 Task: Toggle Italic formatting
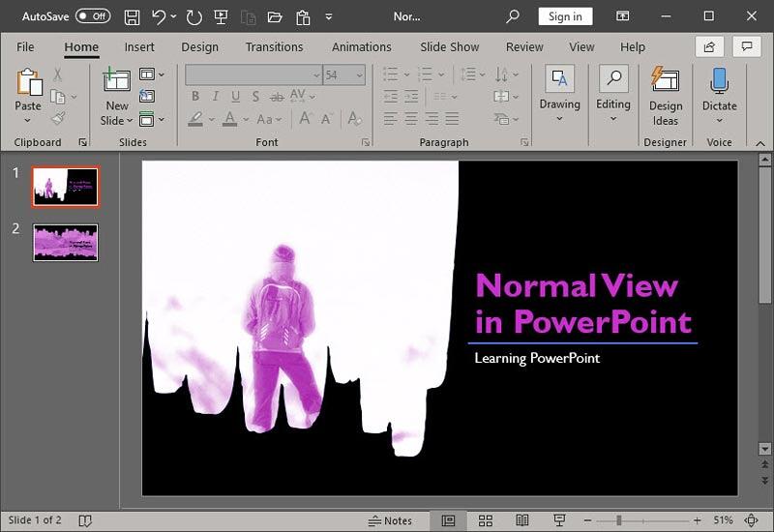[x=216, y=96]
